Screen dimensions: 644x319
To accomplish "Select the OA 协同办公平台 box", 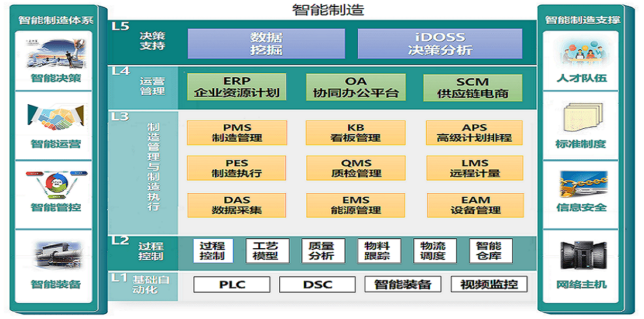I will pos(356,87).
